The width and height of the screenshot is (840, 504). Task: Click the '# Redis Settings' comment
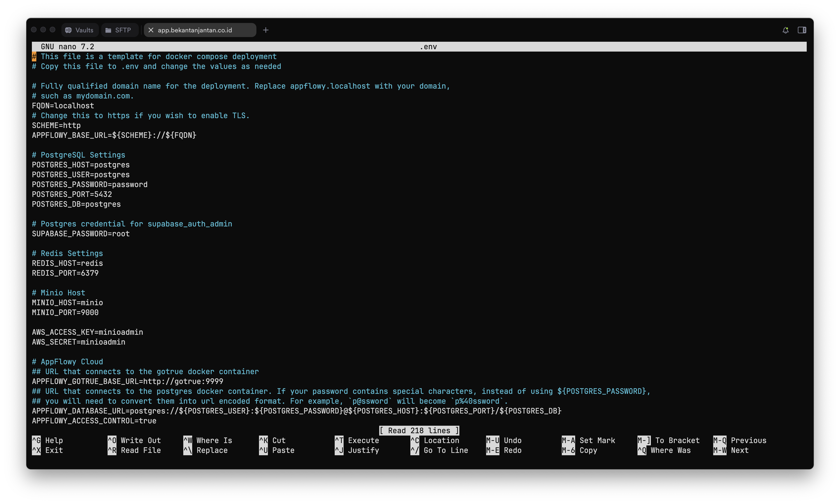[x=67, y=253]
